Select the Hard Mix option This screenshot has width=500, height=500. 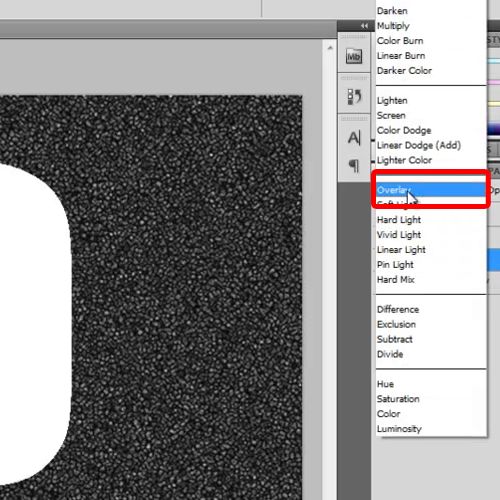(x=396, y=280)
